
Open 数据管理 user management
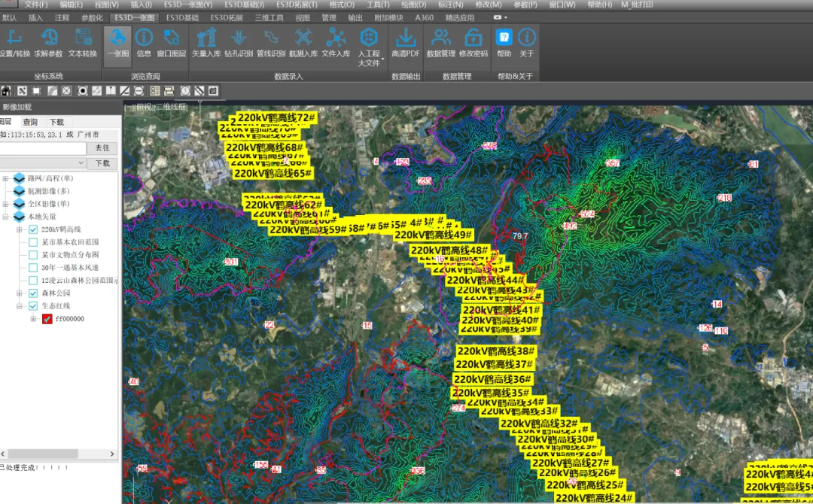(440, 42)
